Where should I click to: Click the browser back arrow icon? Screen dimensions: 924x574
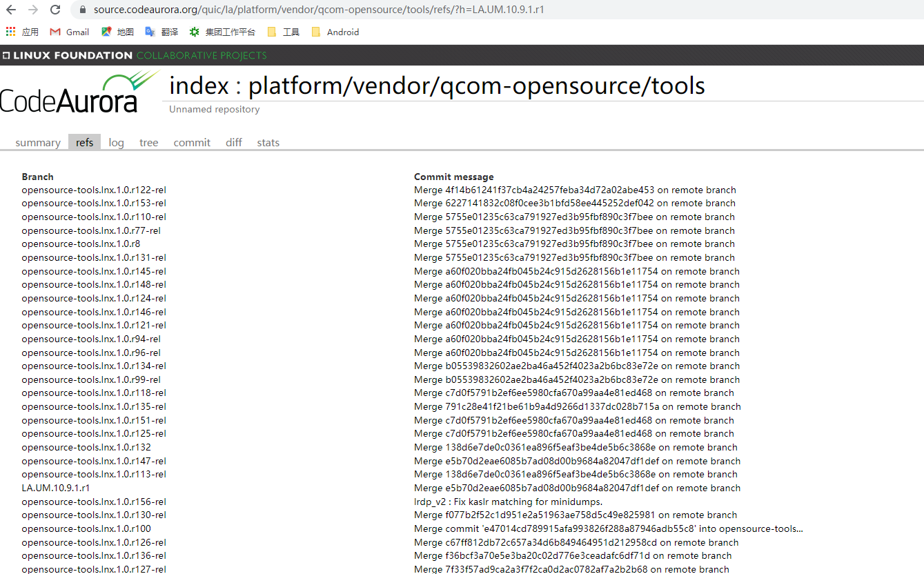click(x=12, y=10)
